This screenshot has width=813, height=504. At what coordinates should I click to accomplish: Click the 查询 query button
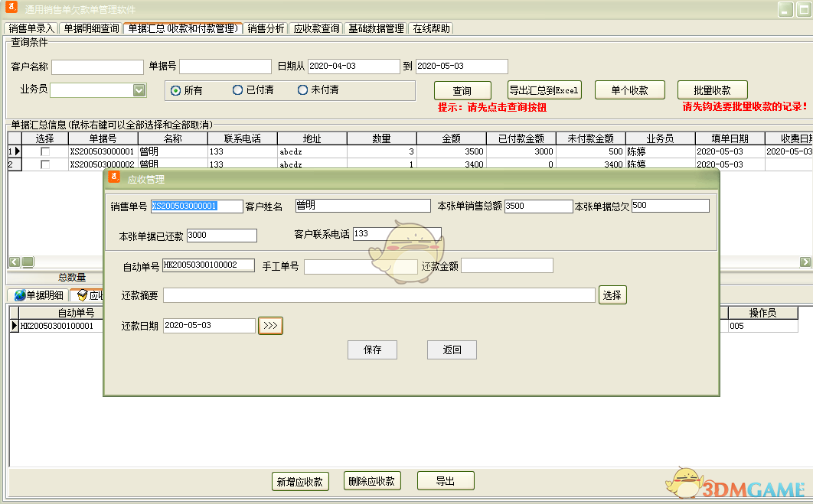[462, 89]
